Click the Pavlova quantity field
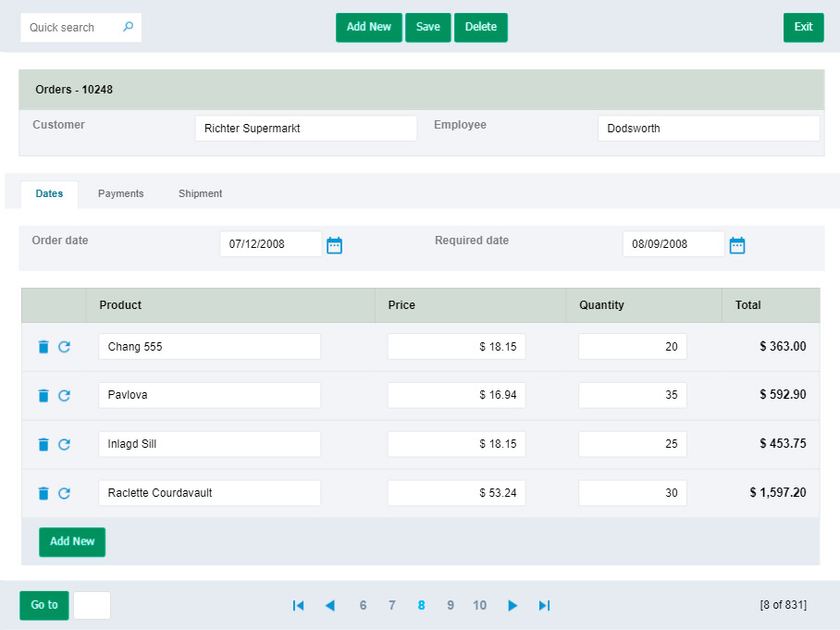 (633, 395)
